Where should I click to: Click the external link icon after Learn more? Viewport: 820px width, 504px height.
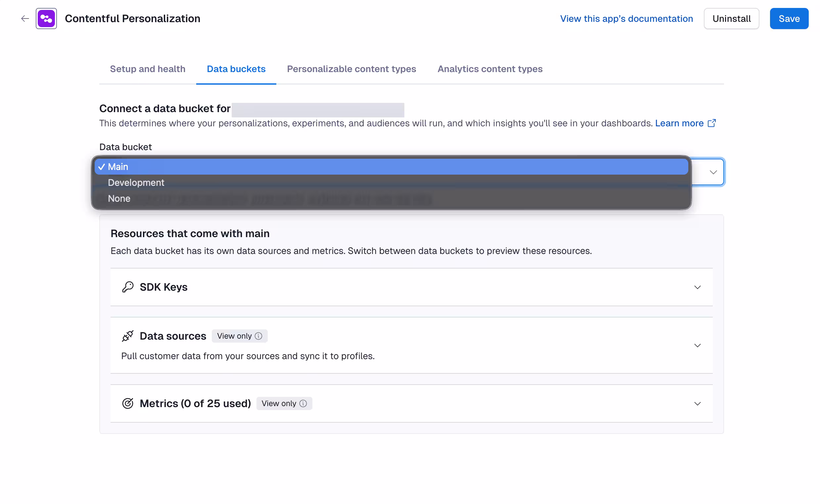click(x=711, y=123)
